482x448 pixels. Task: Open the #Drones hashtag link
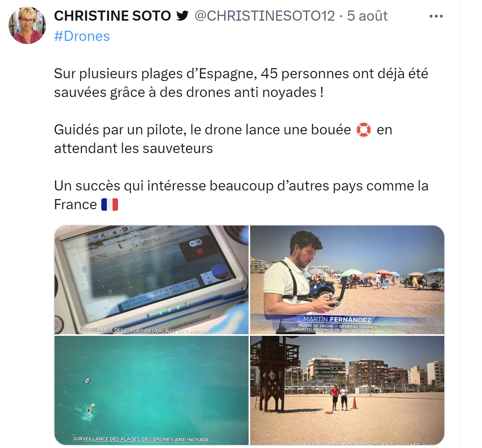(x=82, y=36)
